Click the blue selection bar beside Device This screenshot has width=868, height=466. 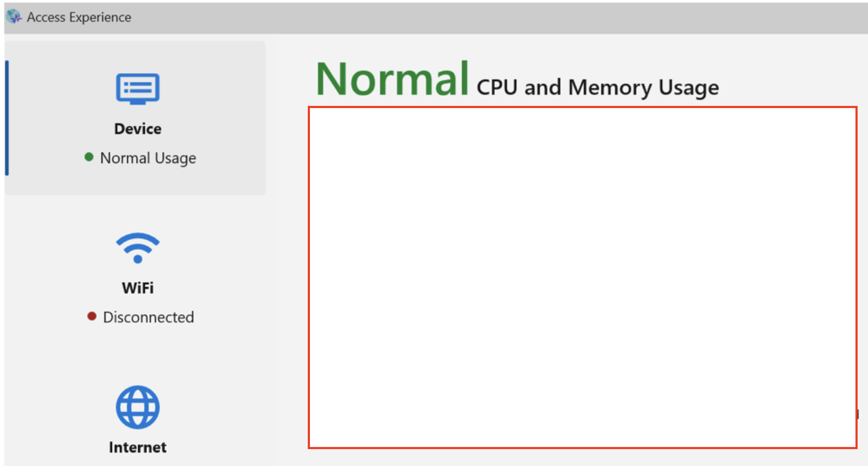(x=7, y=117)
